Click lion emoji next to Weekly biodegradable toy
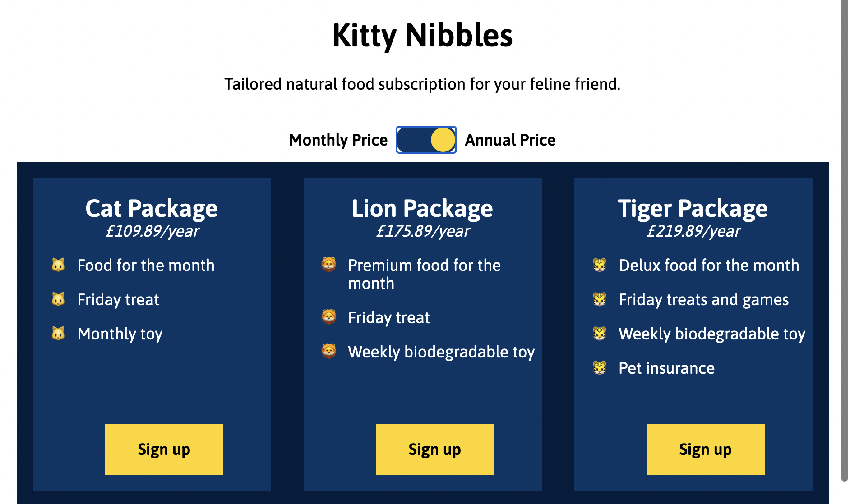The height and width of the screenshot is (504, 850). click(329, 351)
